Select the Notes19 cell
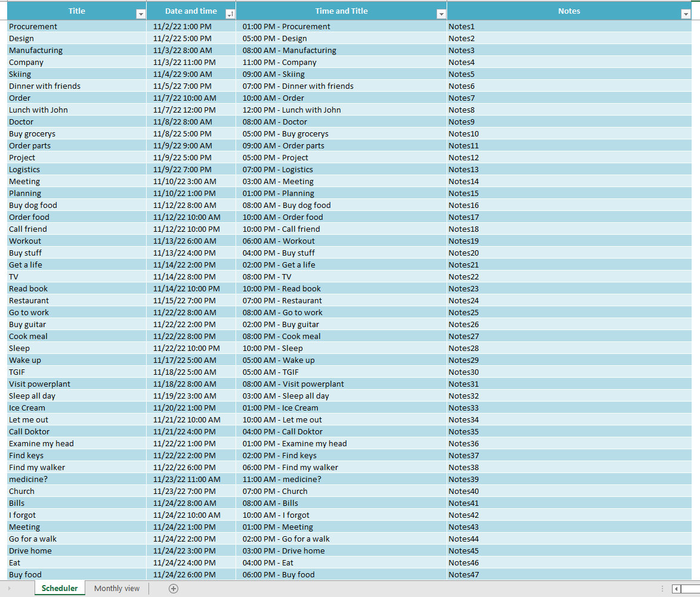700x597 pixels. [569, 241]
